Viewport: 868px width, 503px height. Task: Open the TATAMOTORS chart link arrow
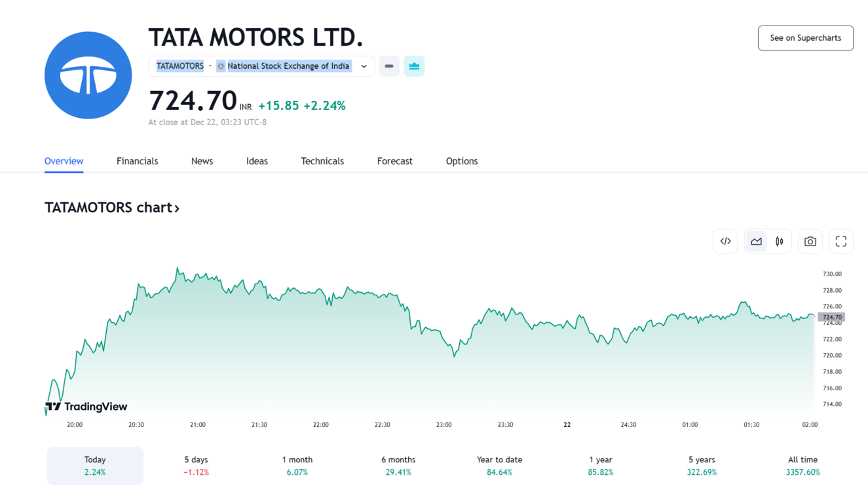[x=177, y=208]
